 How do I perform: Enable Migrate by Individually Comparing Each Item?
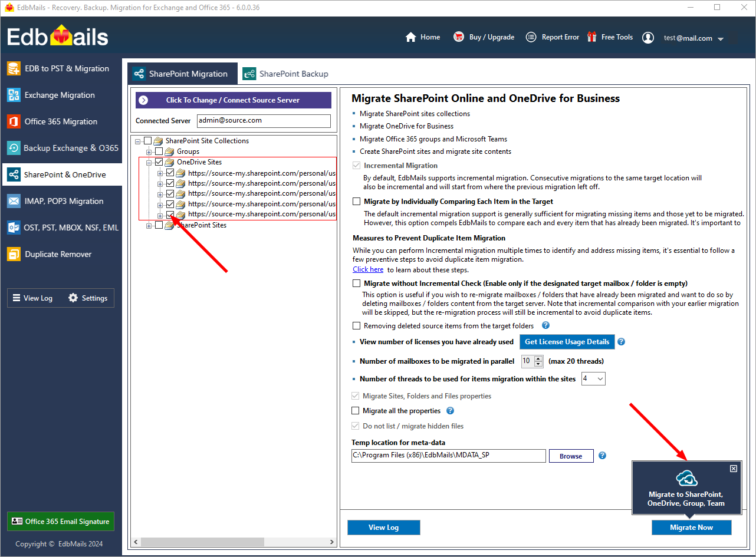click(356, 202)
